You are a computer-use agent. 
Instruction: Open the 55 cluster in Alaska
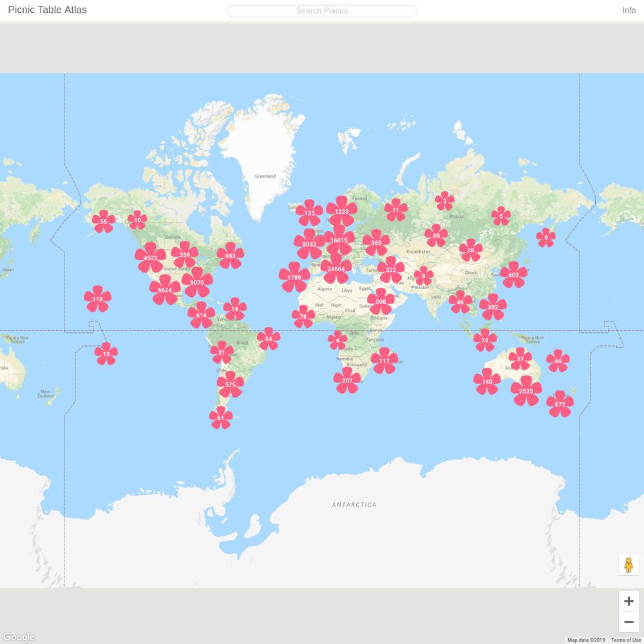(104, 222)
